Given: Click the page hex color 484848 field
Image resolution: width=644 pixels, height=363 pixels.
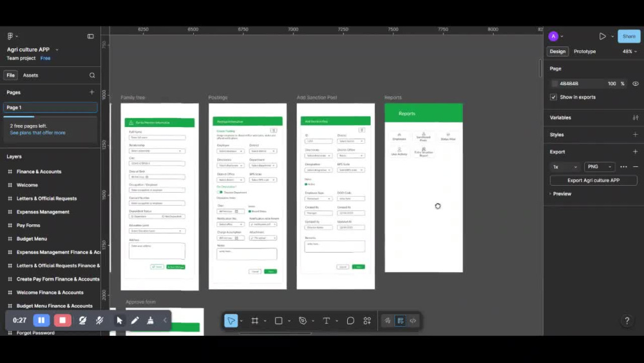Looking at the screenshot, I should 569,83.
